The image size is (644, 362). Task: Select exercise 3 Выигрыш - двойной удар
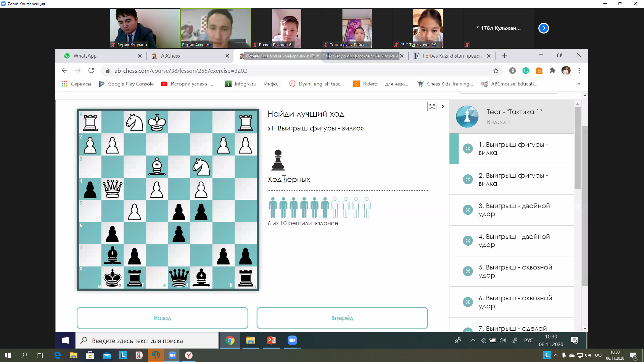(x=514, y=210)
